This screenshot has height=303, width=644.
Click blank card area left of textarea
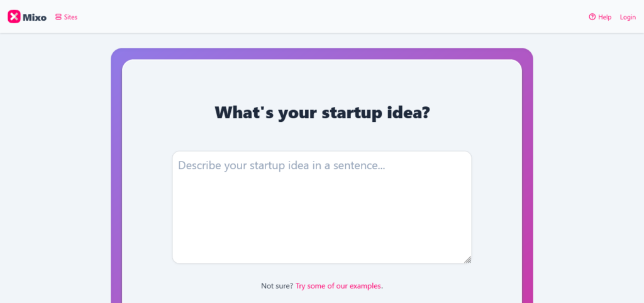pos(147,207)
